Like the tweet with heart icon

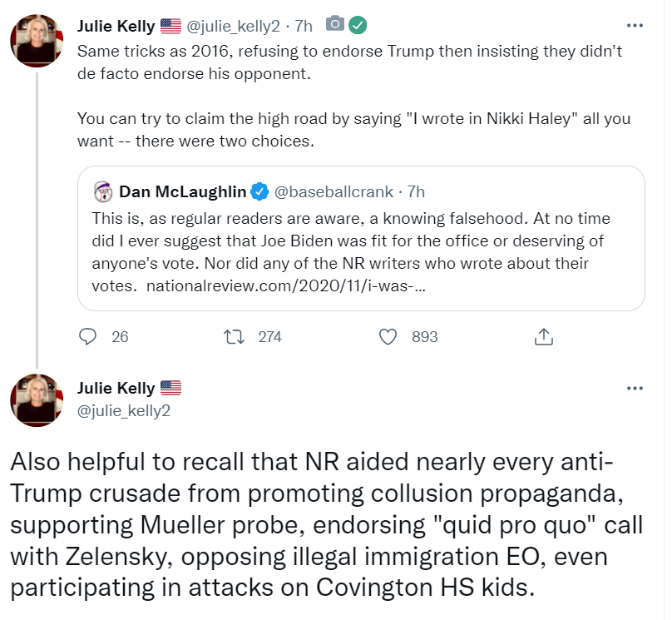388,336
